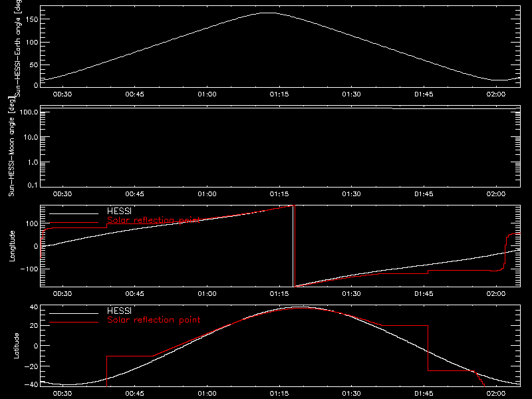This screenshot has height=399, width=532.
Task: Select the 100 tick label on Earth angle plot
Action: pyautogui.click(x=32, y=43)
